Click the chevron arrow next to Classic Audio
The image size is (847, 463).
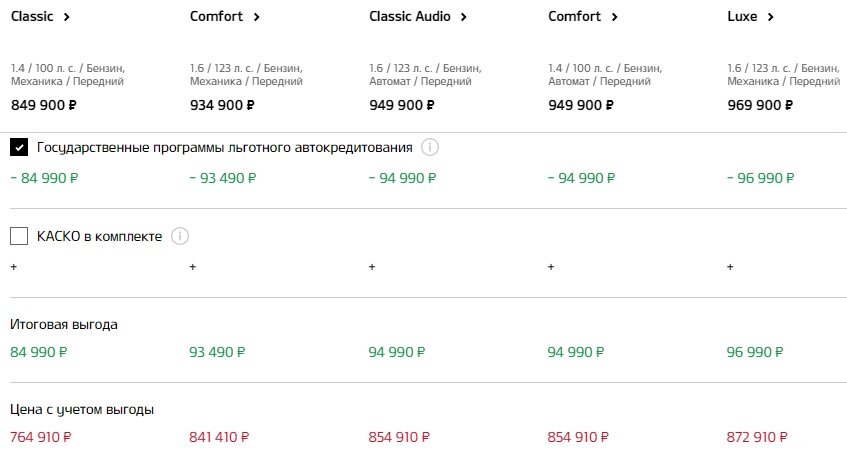pyautogui.click(x=463, y=17)
